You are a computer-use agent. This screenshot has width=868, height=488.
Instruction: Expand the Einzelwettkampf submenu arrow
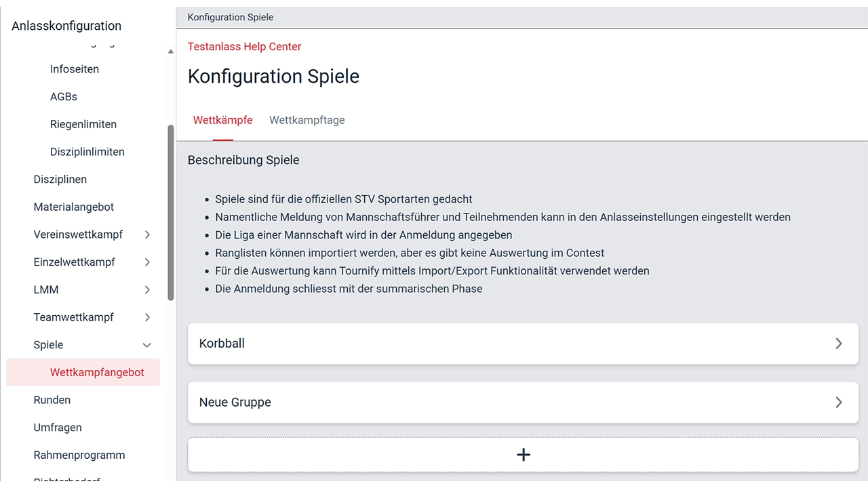pos(147,262)
